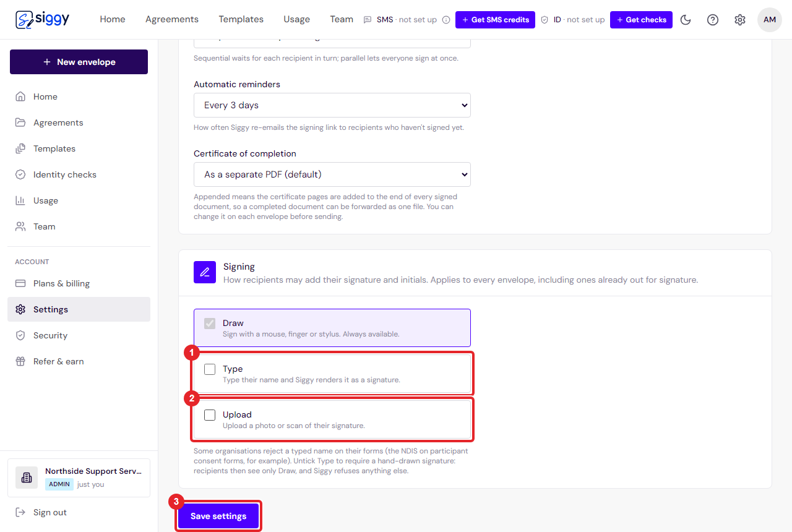
Task: Click the SMS message icon in header
Action: pyautogui.click(x=368, y=20)
